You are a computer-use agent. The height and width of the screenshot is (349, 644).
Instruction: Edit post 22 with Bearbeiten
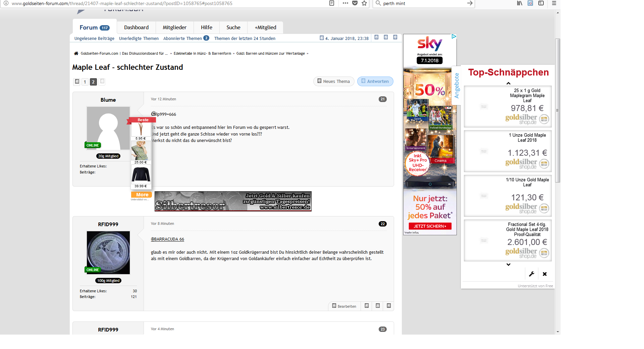pyautogui.click(x=344, y=306)
